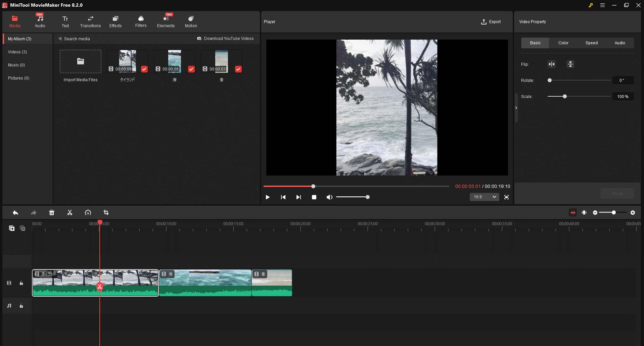Redo the last action
The image size is (644, 346).
[x=34, y=213]
